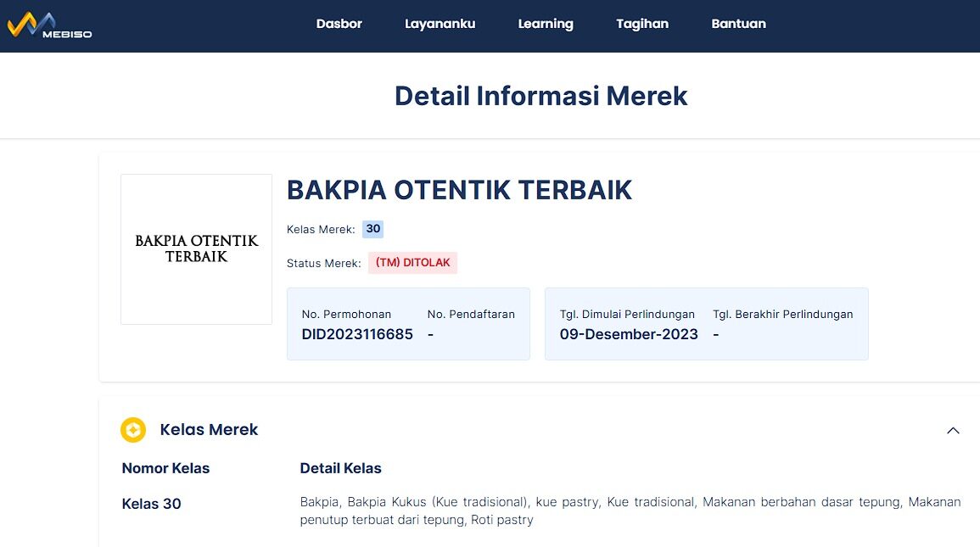Click the yellow Kelas Merek section icon

click(133, 430)
